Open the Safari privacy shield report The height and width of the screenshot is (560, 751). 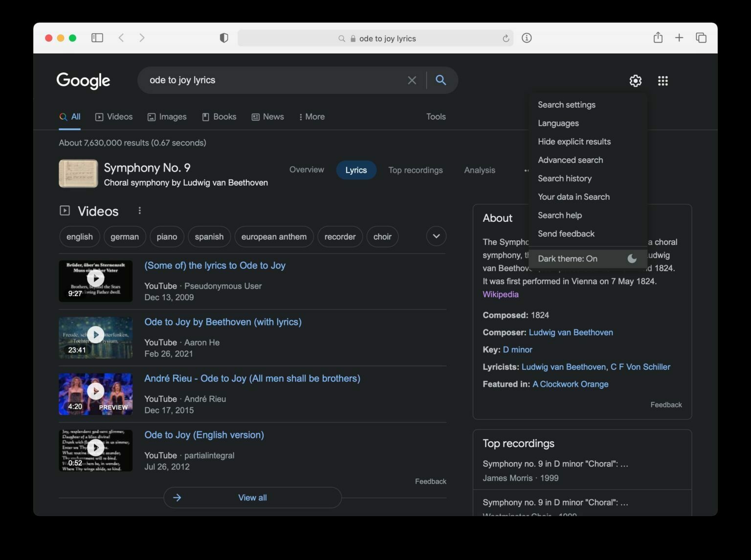[x=224, y=38]
